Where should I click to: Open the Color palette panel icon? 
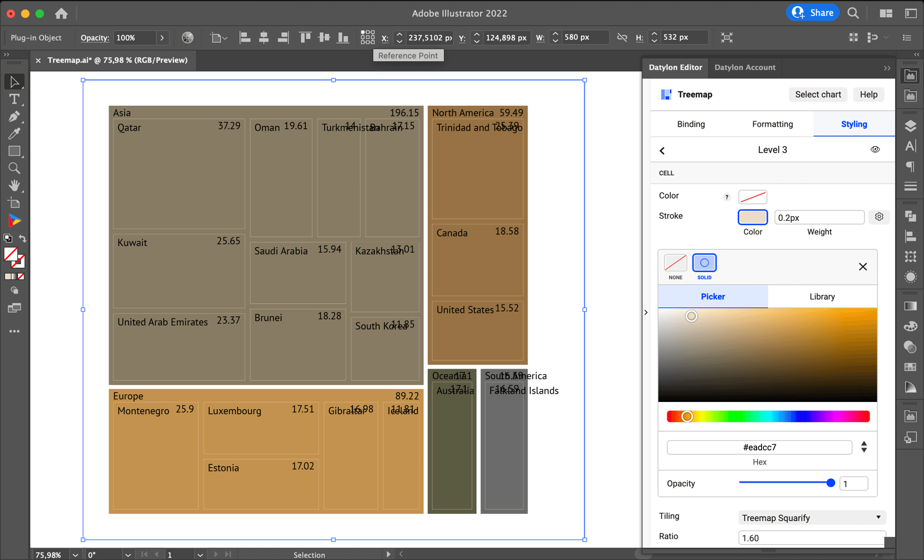910,326
